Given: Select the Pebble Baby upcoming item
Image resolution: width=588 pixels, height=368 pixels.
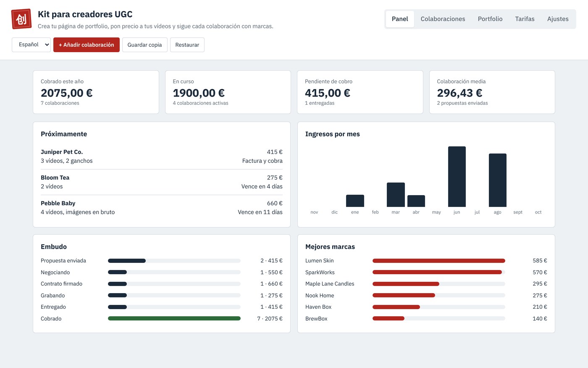Looking at the screenshot, I should coord(162,208).
